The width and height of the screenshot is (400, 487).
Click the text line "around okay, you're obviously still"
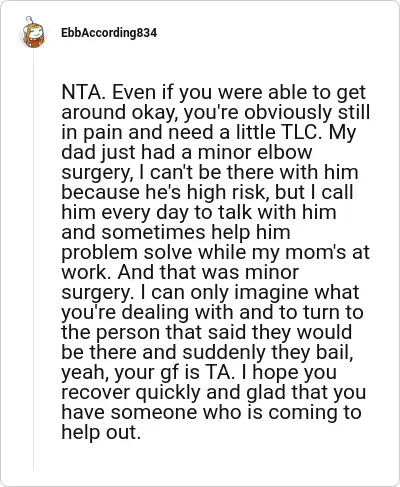(x=216, y=113)
